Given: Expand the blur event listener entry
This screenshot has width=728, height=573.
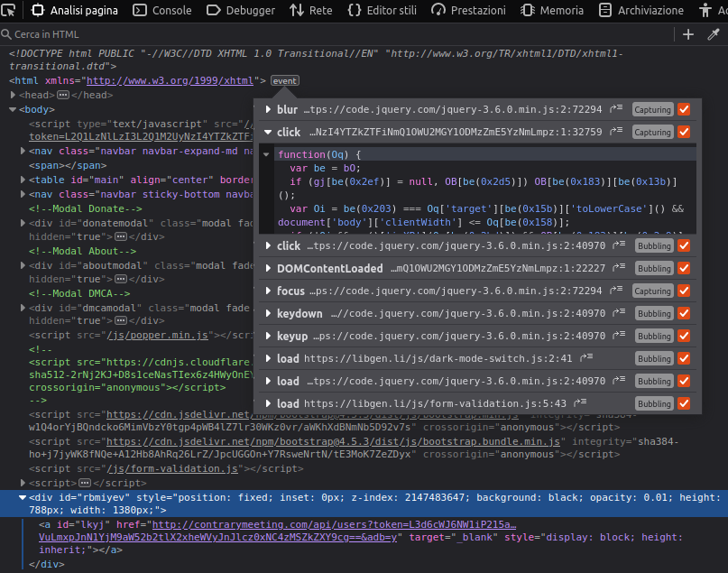Looking at the screenshot, I should pyautogui.click(x=269, y=109).
